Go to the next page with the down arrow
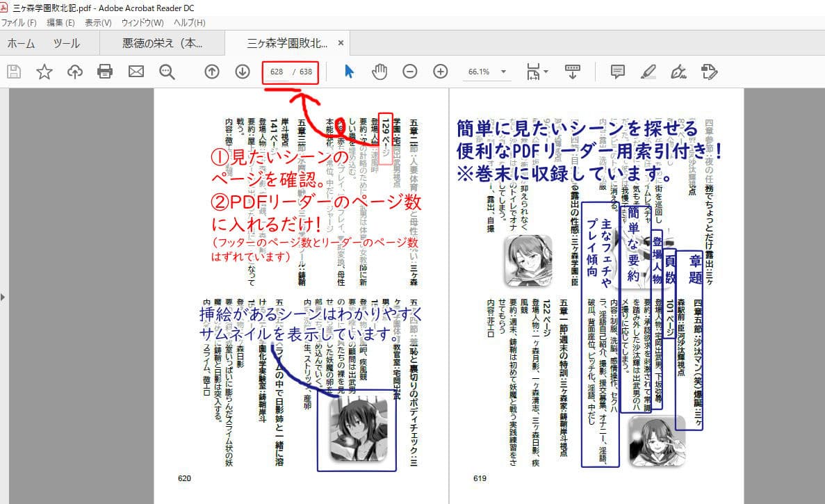Viewport: 825px width, 504px height. point(242,72)
